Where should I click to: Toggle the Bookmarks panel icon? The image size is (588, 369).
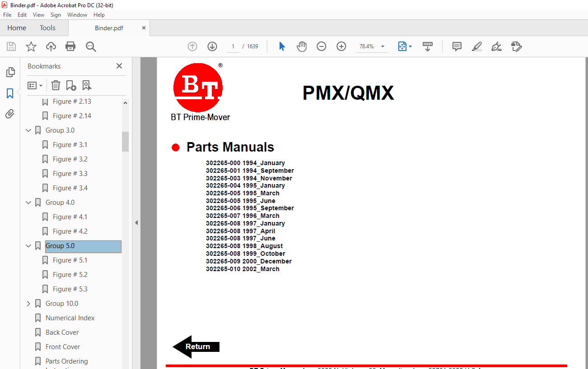coord(10,93)
